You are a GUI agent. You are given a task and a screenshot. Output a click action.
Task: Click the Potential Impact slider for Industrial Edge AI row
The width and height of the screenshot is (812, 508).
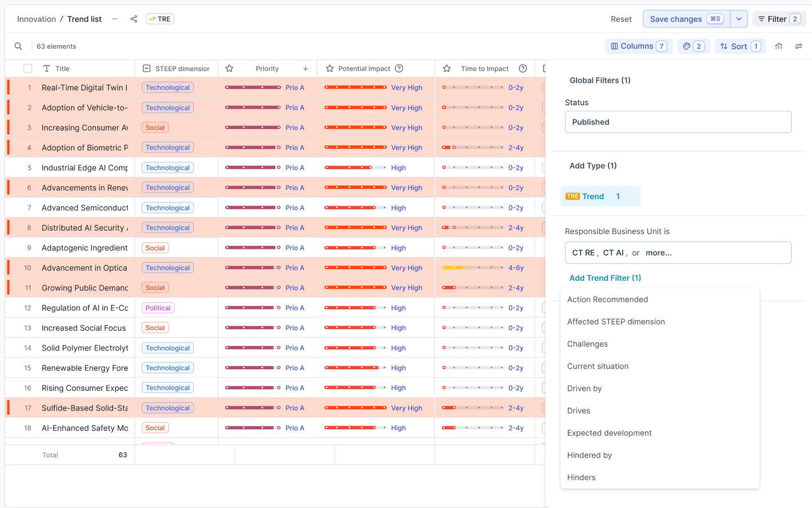355,168
